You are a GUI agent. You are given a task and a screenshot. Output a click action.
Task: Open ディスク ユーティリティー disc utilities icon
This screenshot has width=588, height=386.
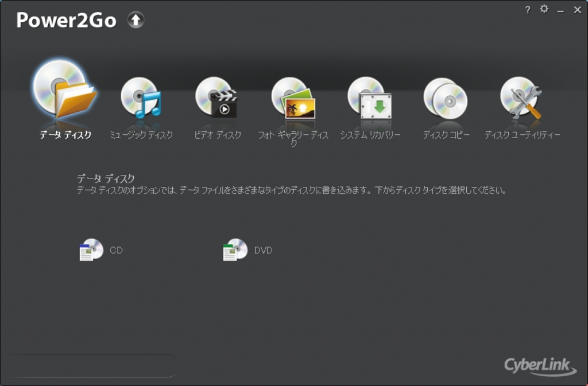point(521,98)
